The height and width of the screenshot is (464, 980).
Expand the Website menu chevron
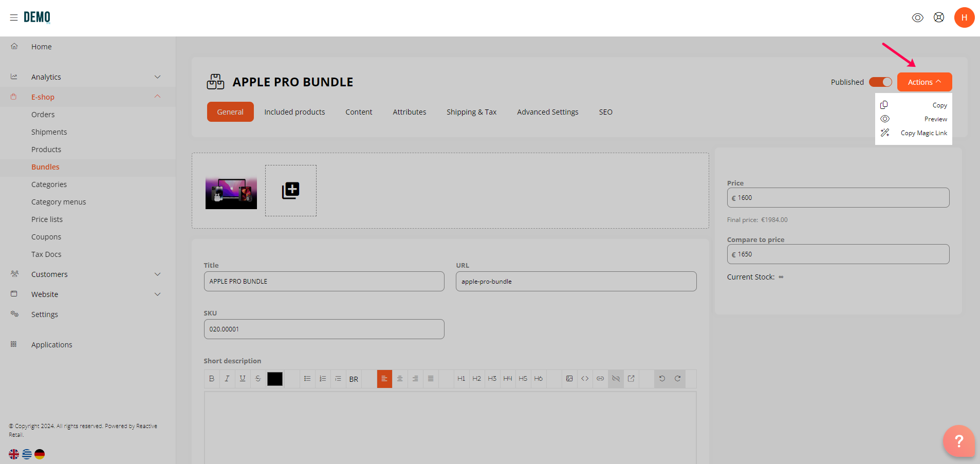(158, 294)
